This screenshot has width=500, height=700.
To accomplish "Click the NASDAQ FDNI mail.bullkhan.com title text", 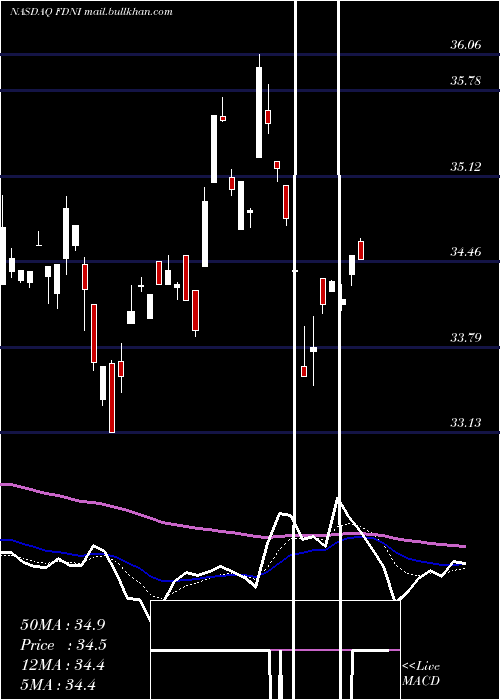I will (91, 12).
